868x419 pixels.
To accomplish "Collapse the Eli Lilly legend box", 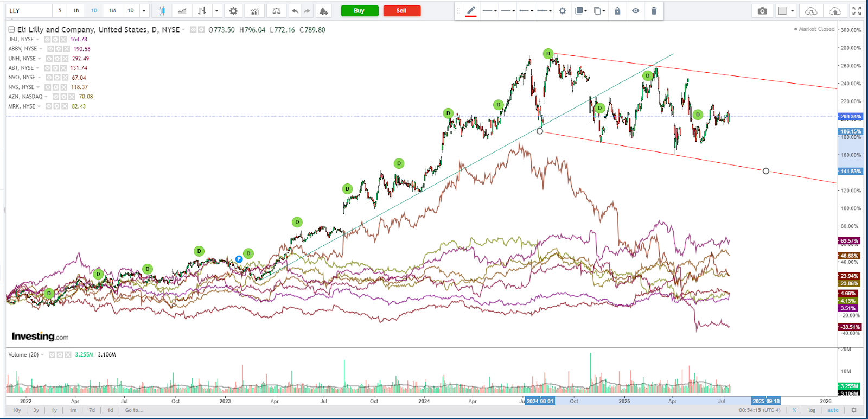I will 11,30.
